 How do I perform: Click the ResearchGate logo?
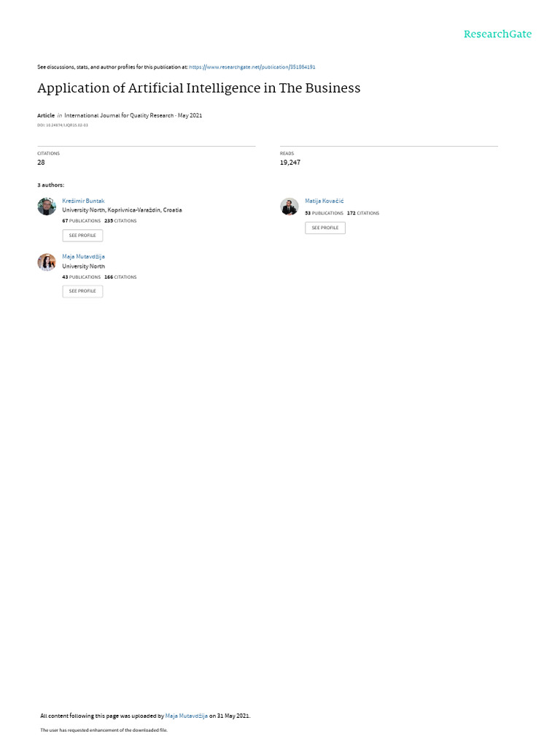tap(497, 34)
